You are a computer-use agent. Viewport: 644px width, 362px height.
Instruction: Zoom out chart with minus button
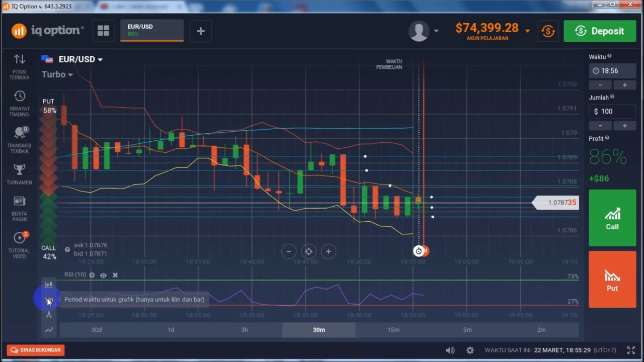289,251
